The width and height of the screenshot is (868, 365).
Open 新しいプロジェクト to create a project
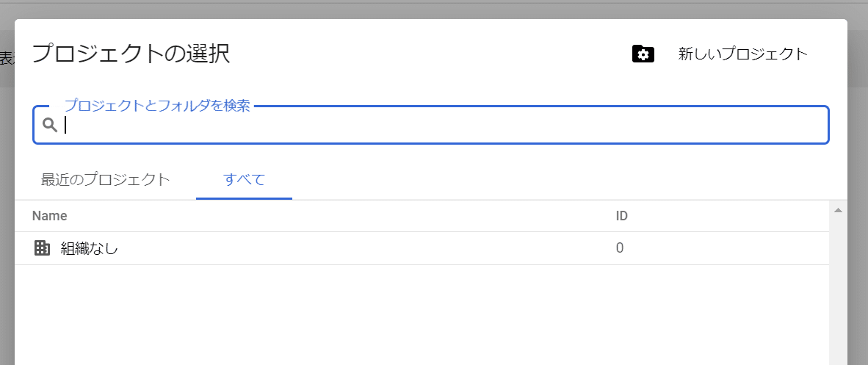742,54
